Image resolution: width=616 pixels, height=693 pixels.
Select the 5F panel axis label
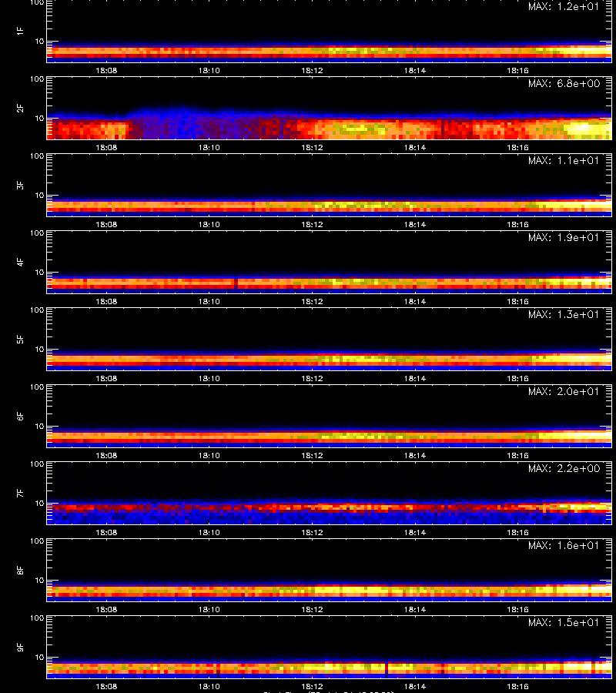pyautogui.click(x=20, y=339)
